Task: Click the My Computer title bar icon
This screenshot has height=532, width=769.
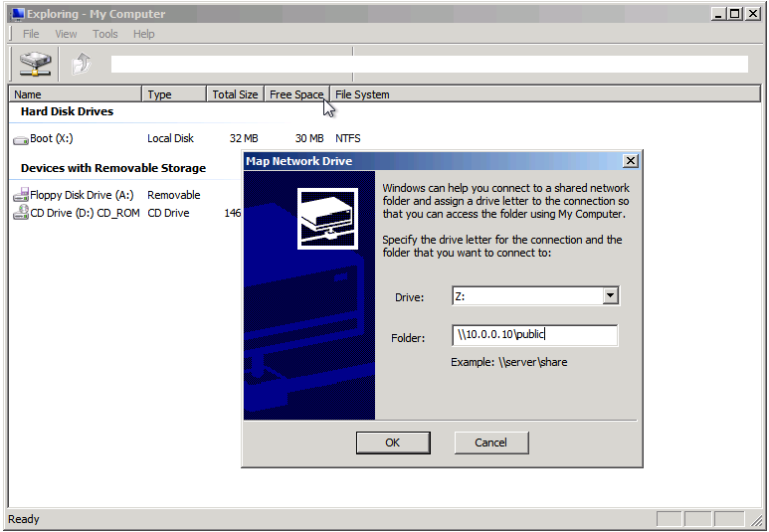Action: 18,14
